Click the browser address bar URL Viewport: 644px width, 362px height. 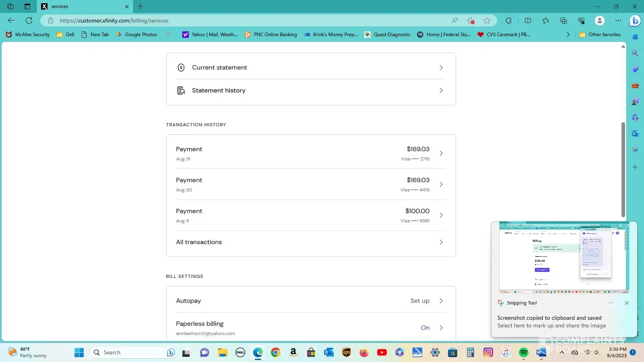[114, 21]
